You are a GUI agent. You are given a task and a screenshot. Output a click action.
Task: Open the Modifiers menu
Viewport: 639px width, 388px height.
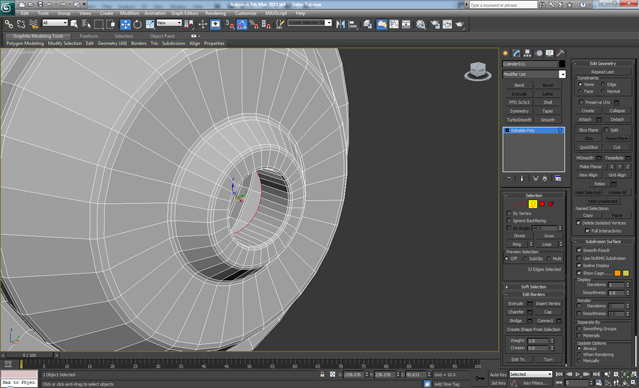[130, 13]
